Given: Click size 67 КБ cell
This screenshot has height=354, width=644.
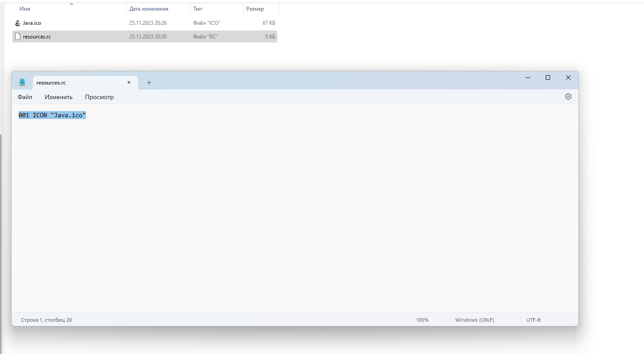Looking at the screenshot, I should point(269,23).
